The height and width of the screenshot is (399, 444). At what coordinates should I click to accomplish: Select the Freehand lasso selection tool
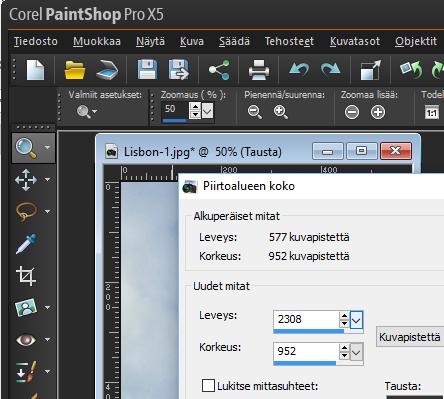(x=26, y=211)
